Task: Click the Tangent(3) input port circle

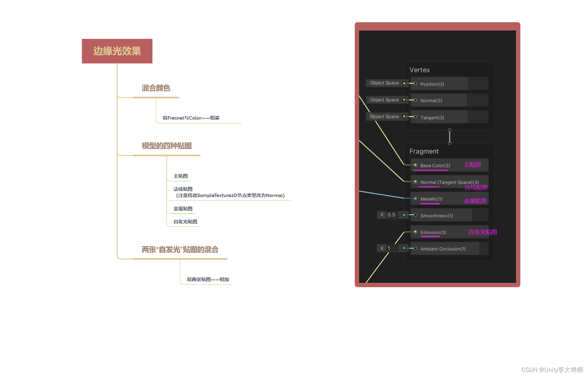Action: click(415, 117)
